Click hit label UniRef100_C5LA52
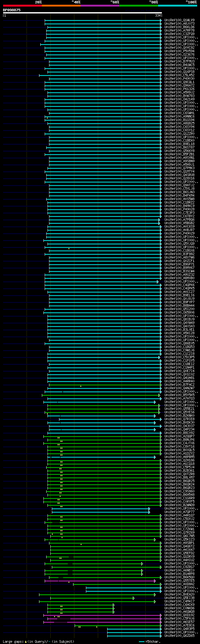This screenshot has height=644, width=200. pos(179,75)
